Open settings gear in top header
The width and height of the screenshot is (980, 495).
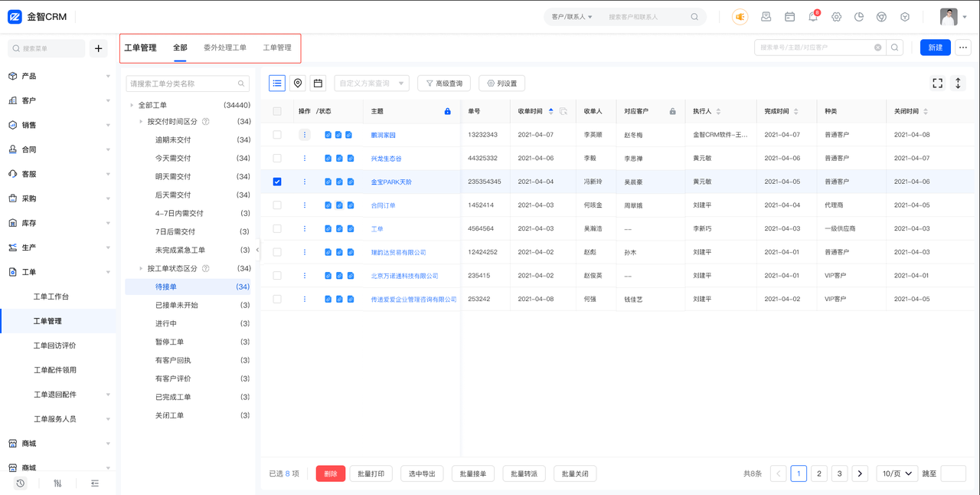[836, 17]
